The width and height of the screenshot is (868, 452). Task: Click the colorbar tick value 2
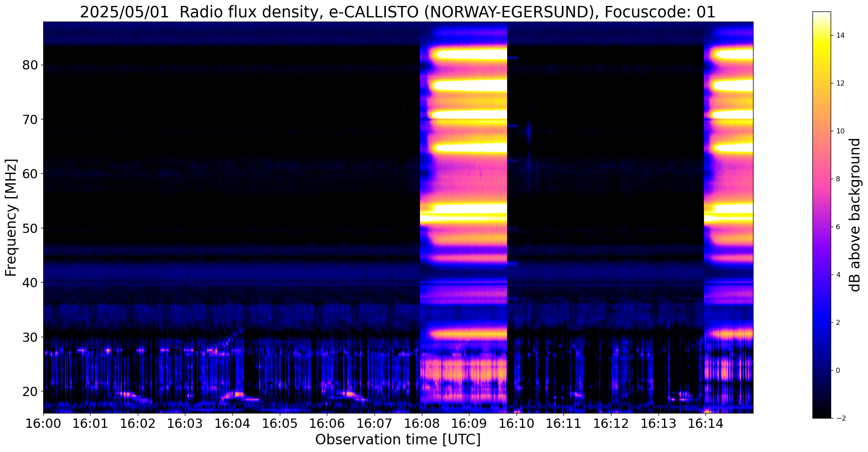837,323
